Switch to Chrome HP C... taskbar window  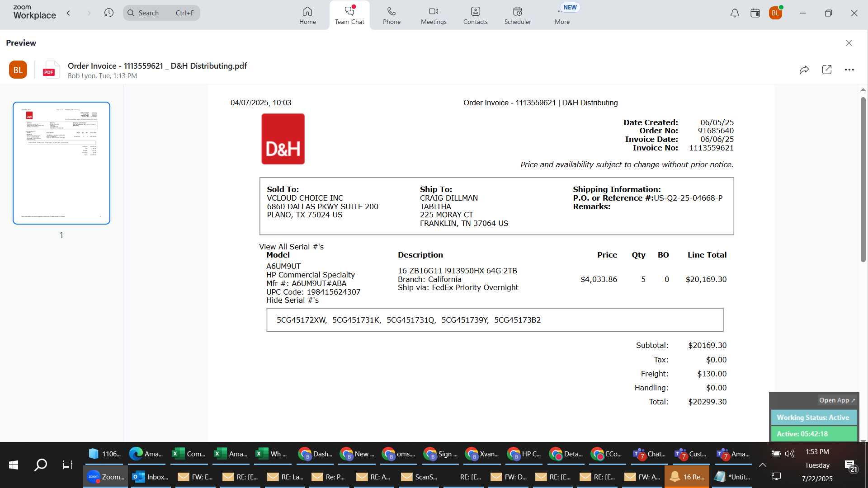point(524,454)
